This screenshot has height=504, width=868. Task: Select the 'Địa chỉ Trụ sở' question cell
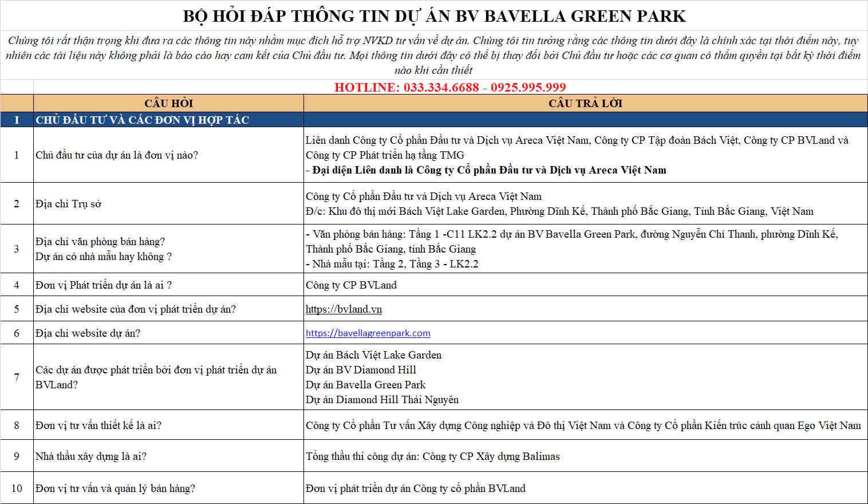[x=69, y=204]
